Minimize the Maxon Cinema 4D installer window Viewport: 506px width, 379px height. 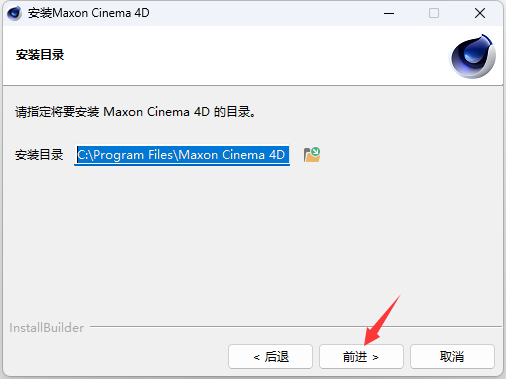click(x=389, y=13)
